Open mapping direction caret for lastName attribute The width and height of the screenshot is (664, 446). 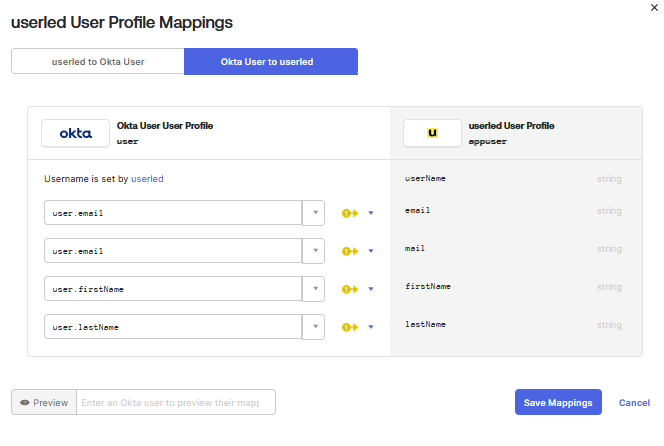(371, 327)
